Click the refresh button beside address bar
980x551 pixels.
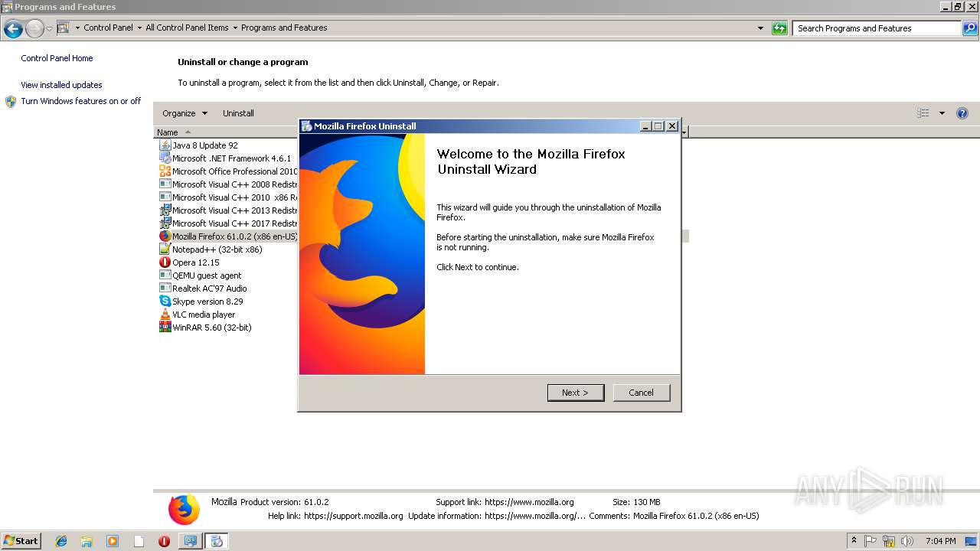(x=779, y=28)
